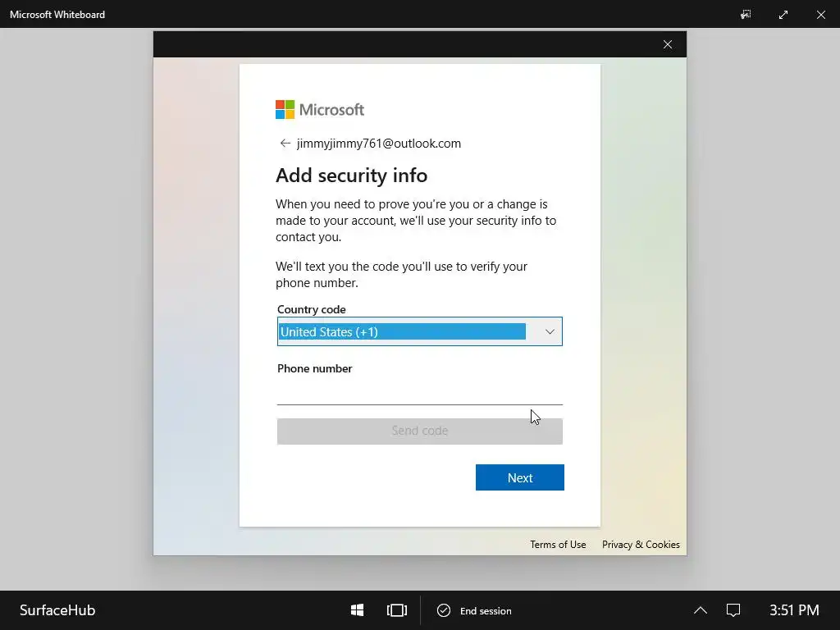Click the Microsoft logo
The width and height of the screenshot is (840, 630).
click(320, 109)
